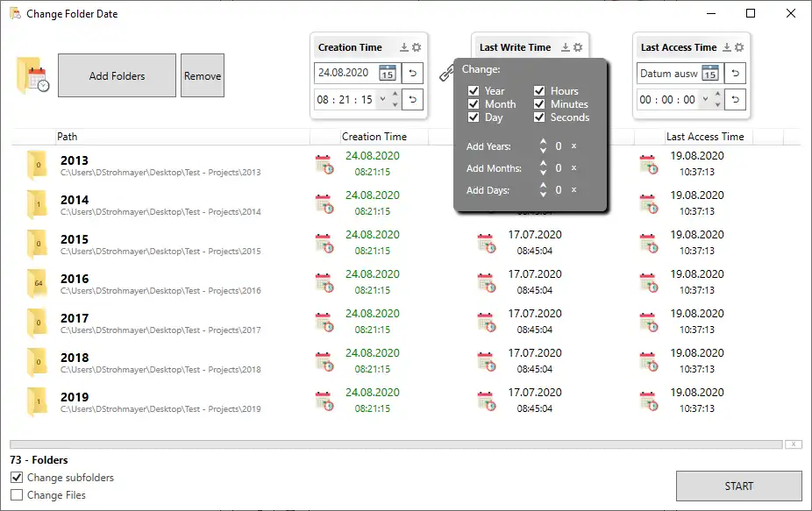Click the download arrow icon beside Last Access Time

[x=727, y=47]
